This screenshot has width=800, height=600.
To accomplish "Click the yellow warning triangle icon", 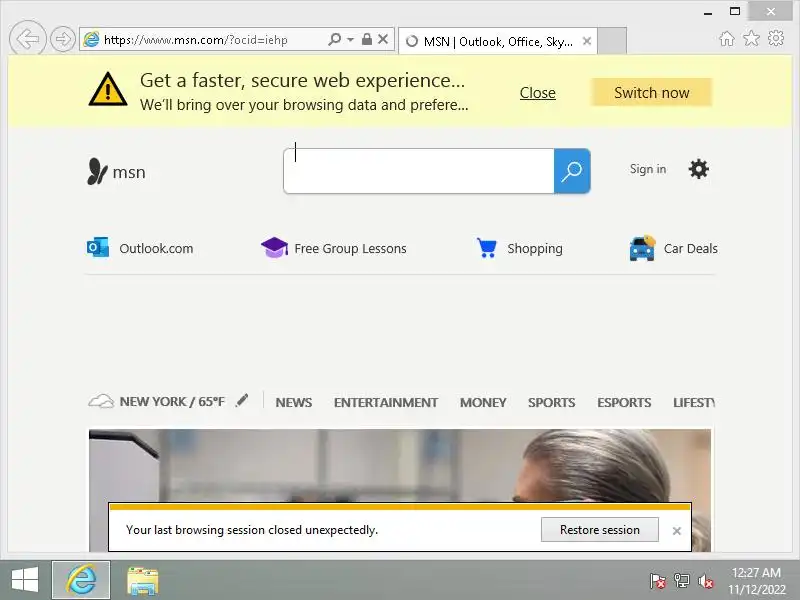I will 108,90.
